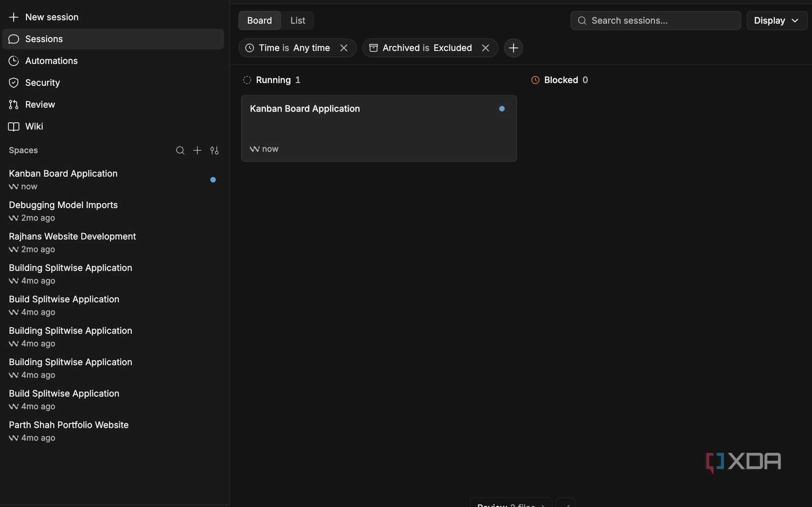Image resolution: width=812 pixels, height=507 pixels.
Task: Click the Blocked clock status icon
Action: point(535,80)
